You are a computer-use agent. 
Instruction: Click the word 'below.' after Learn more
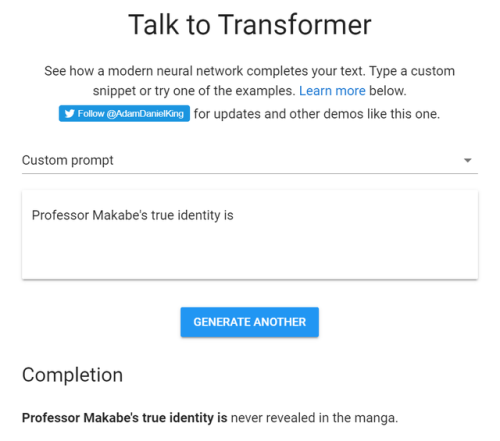pyautogui.click(x=388, y=91)
